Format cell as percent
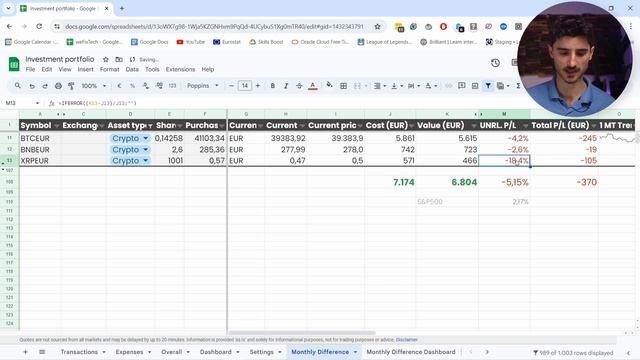The height and width of the screenshot is (360, 640). coord(132,86)
